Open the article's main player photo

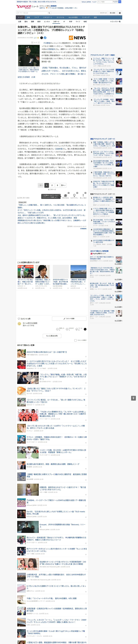(x=29, y=56)
